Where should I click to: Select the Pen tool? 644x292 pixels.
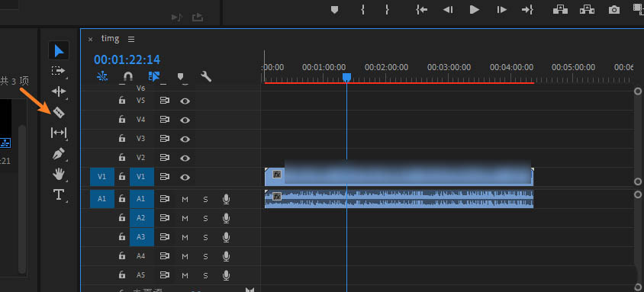pos(59,154)
